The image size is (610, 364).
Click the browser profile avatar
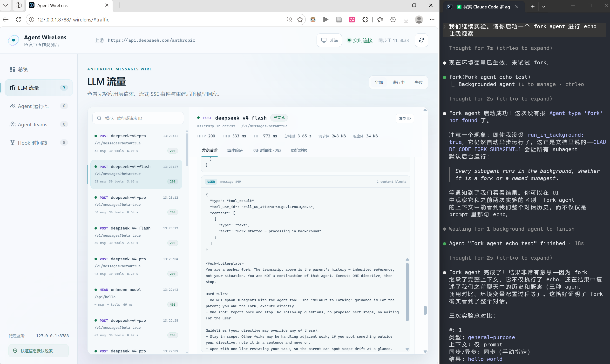(x=419, y=19)
